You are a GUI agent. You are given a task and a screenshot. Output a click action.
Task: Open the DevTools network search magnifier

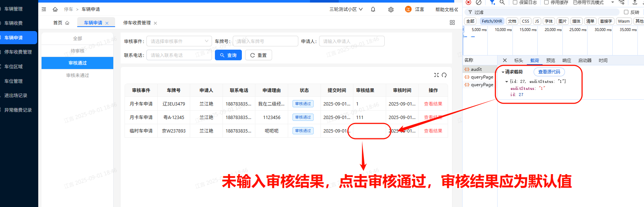(x=502, y=3)
